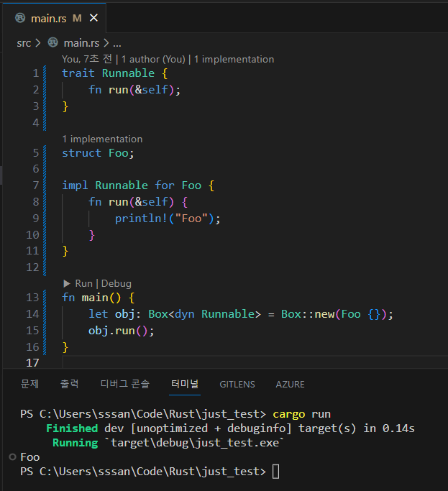
Task: Select the 터미널 panel tab
Action: pyautogui.click(x=185, y=384)
